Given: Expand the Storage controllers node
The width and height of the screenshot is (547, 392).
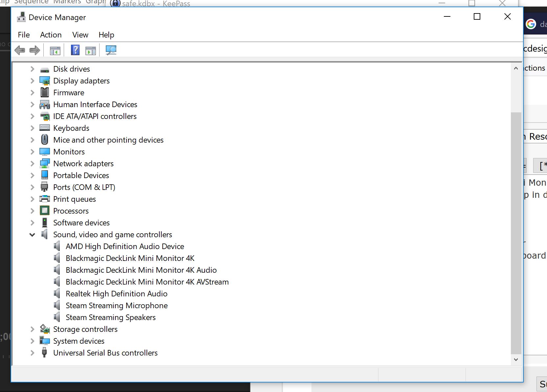Looking at the screenshot, I should (32, 329).
